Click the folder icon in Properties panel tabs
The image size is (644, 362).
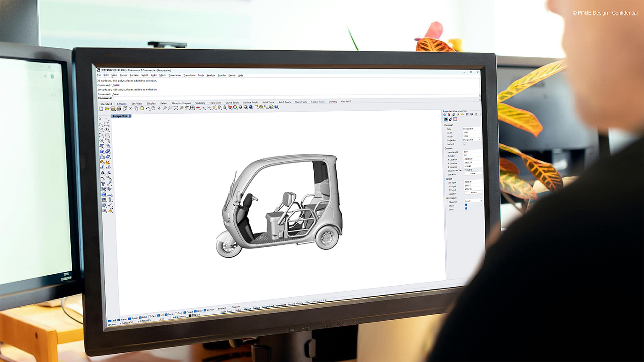[462, 114]
